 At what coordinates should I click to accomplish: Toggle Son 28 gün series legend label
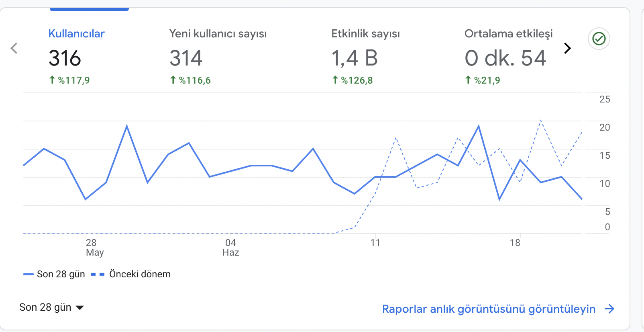(x=61, y=274)
